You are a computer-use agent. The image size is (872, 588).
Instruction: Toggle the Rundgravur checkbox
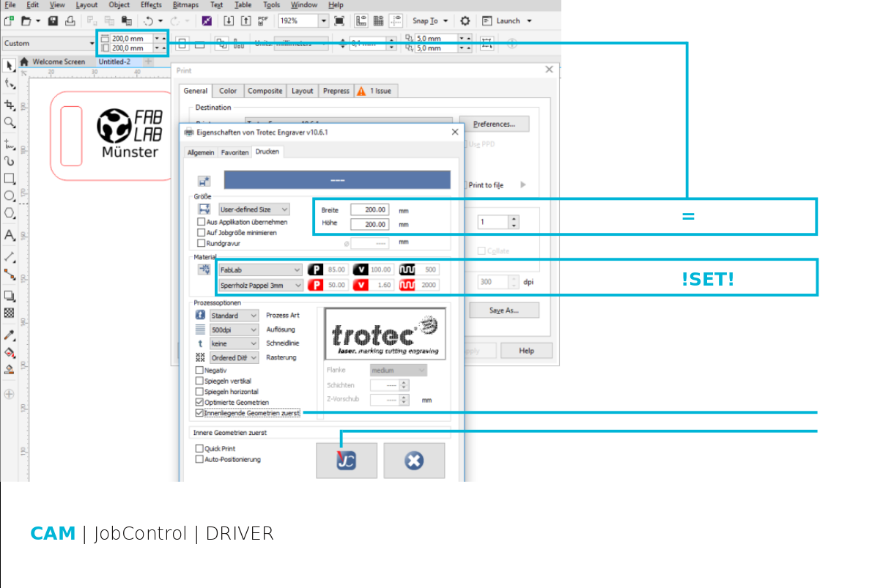[x=202, y=243]
